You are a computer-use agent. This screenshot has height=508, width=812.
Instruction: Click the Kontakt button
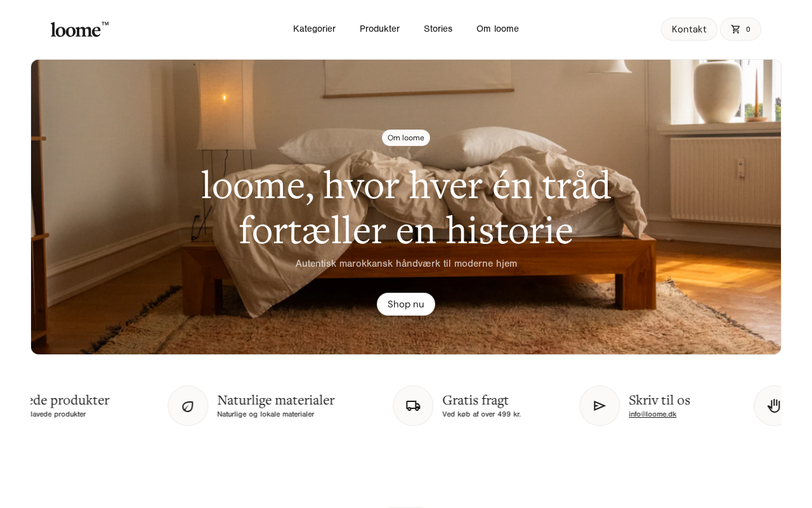(689, 29)
